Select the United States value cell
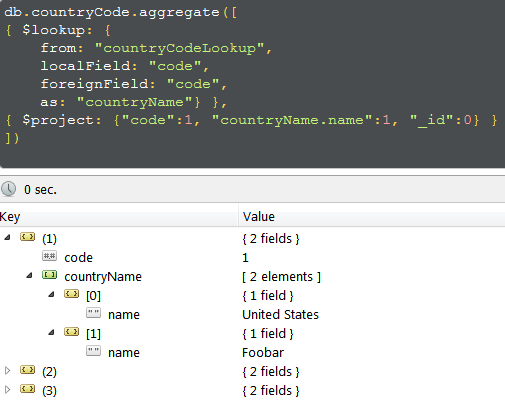 [280, 315]
